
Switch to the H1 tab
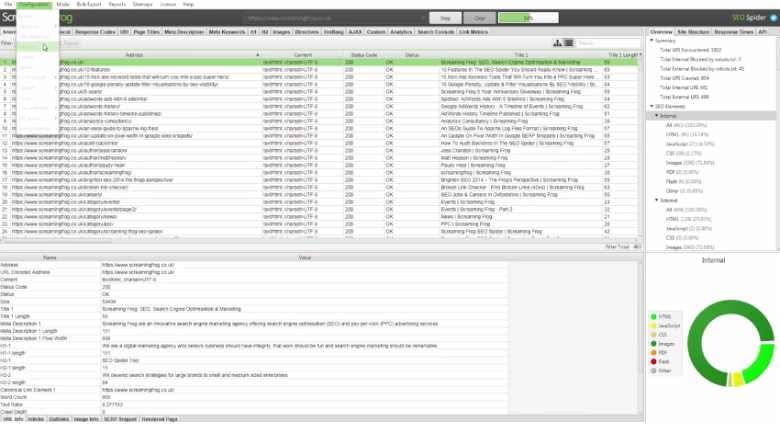click(x=253, y=32)
